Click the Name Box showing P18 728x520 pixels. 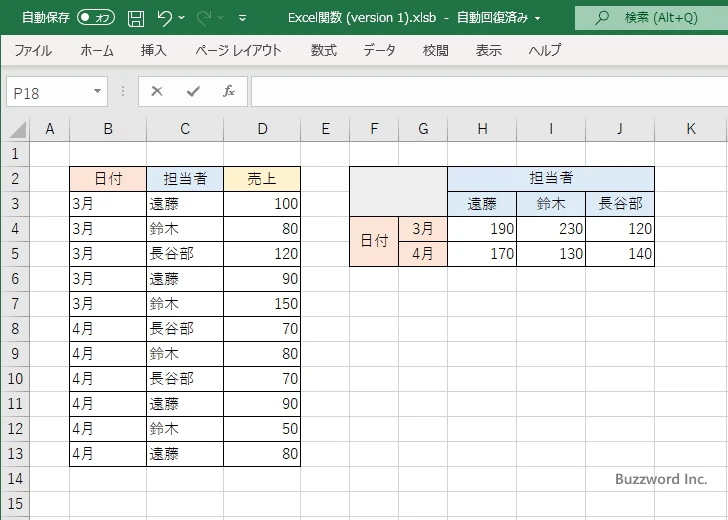pyautogui.click(x=49, y=92)
